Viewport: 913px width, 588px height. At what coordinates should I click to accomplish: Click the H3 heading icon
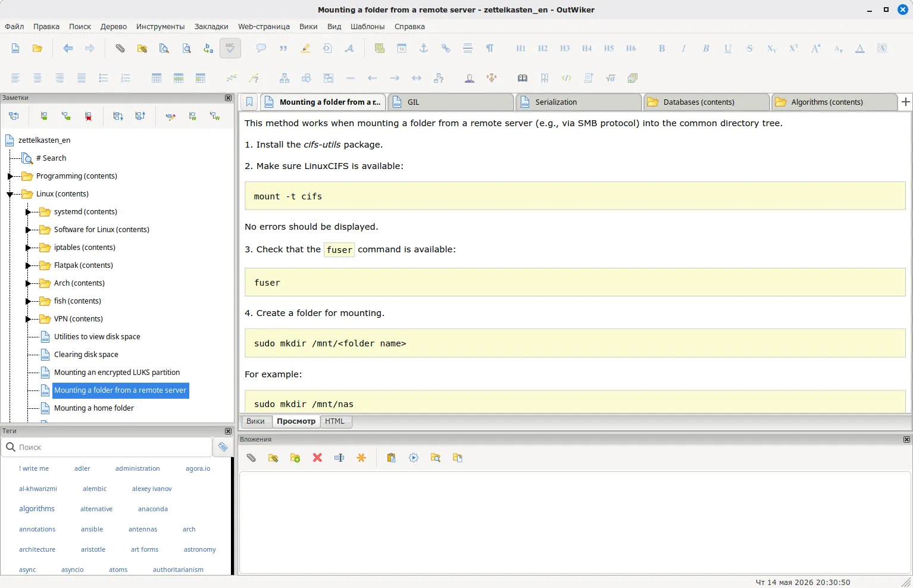coord(565,48)
